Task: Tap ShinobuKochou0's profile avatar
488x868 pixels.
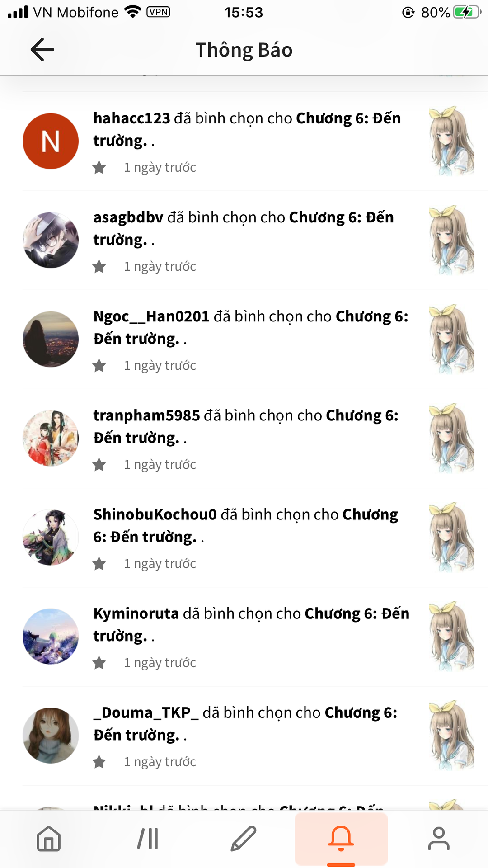Action: click(x=51, y=537)
